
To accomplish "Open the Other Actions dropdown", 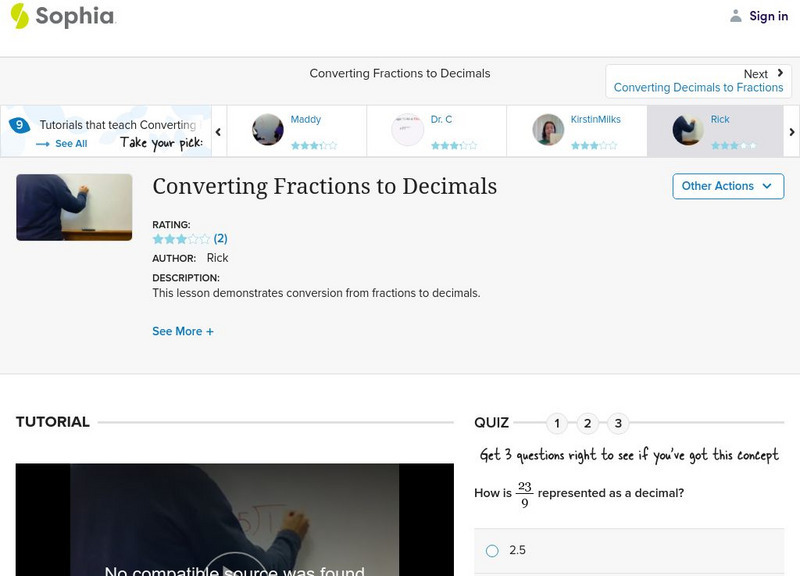I will click(x=727, y=186).
